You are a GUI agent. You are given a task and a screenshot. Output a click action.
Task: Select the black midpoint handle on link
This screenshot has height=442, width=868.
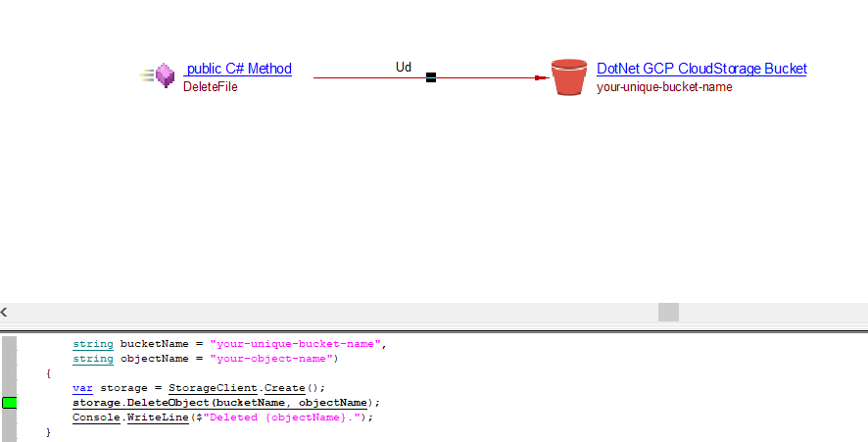coord(431,77)
